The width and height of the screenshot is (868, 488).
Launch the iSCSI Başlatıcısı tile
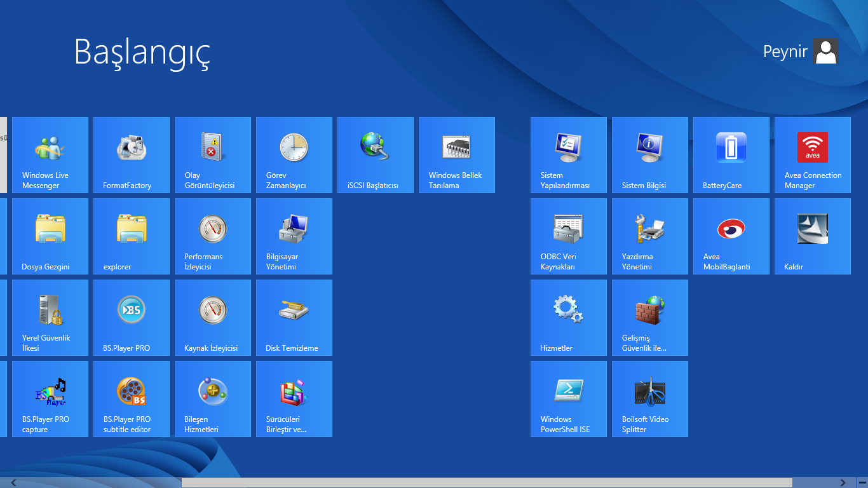tap(376, 155)
